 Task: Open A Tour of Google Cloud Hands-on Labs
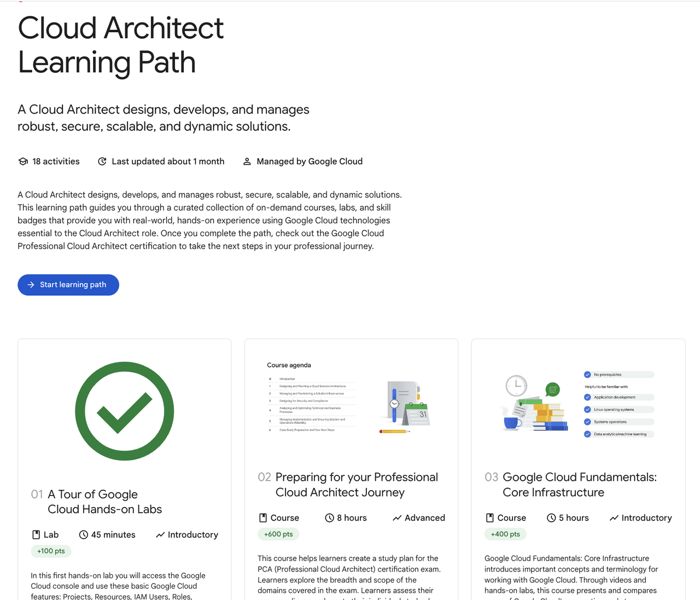[x=105, y=502]
